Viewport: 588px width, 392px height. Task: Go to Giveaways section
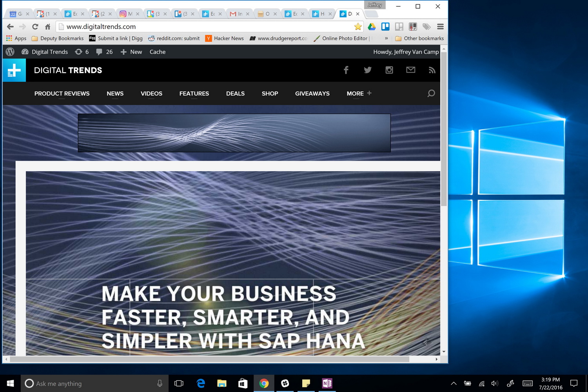312,94
